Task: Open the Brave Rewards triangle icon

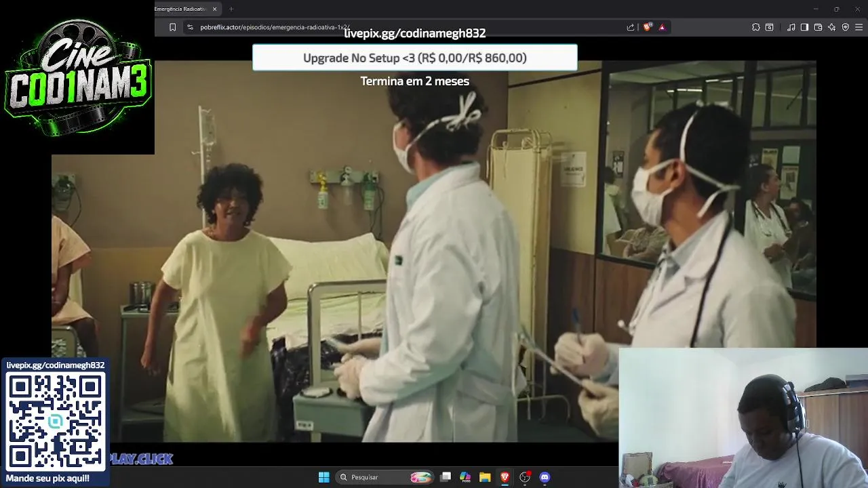Action: point(662,27)
